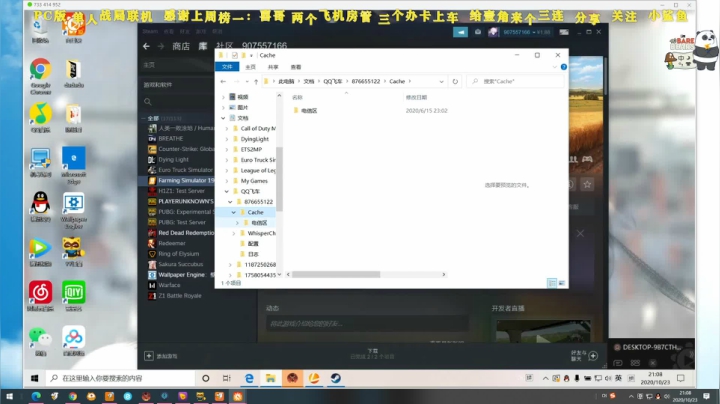
Task: Refresh the Cache folder address bar
Action: [x=455, y=81]
